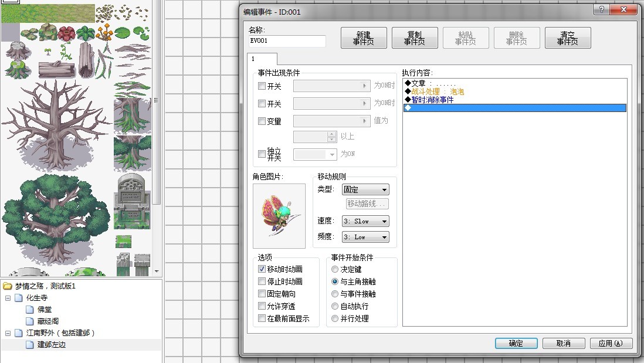This screenshot has width=644, height=363.
Task: Check the 固定朝向 option
Action: [x=262, y=294]
